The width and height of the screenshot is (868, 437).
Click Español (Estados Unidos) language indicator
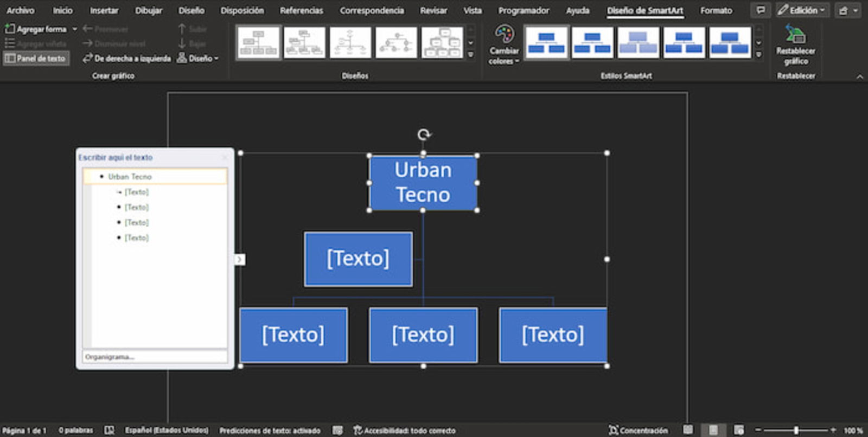(167, 430)
